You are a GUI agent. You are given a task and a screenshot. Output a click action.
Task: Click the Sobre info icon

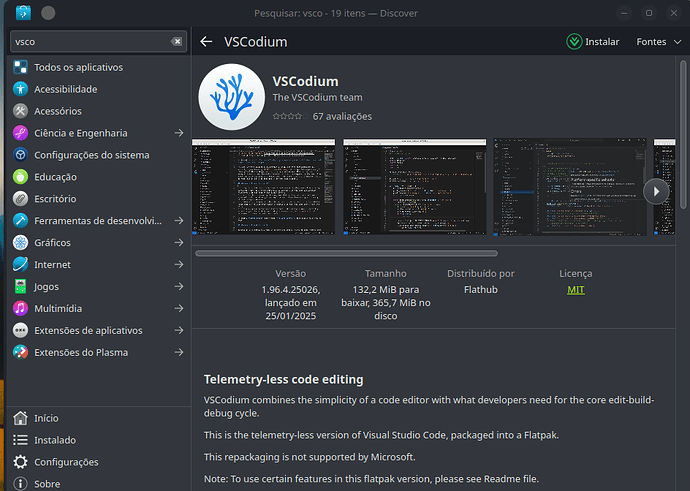[x=20, y=484]
